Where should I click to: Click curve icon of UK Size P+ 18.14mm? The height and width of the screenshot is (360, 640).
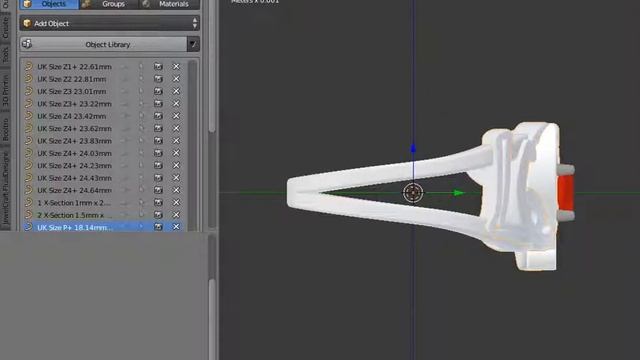pyautogui.click(x=28, y=227)
